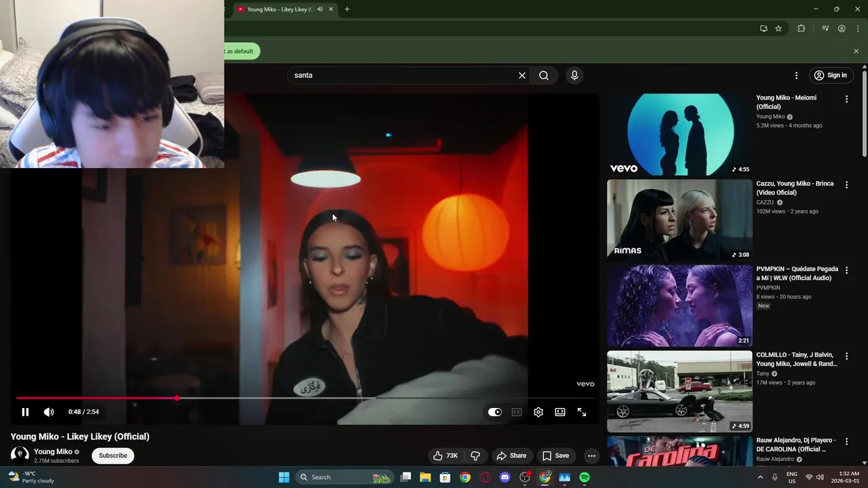
Task: Subscribe to Young Miko channel
Action: (113, 455)
